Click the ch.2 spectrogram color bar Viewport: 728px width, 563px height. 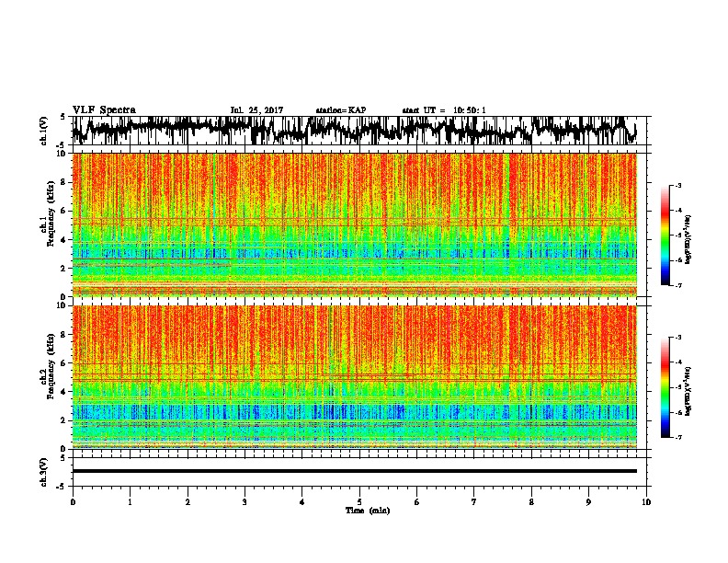(665, 387)
